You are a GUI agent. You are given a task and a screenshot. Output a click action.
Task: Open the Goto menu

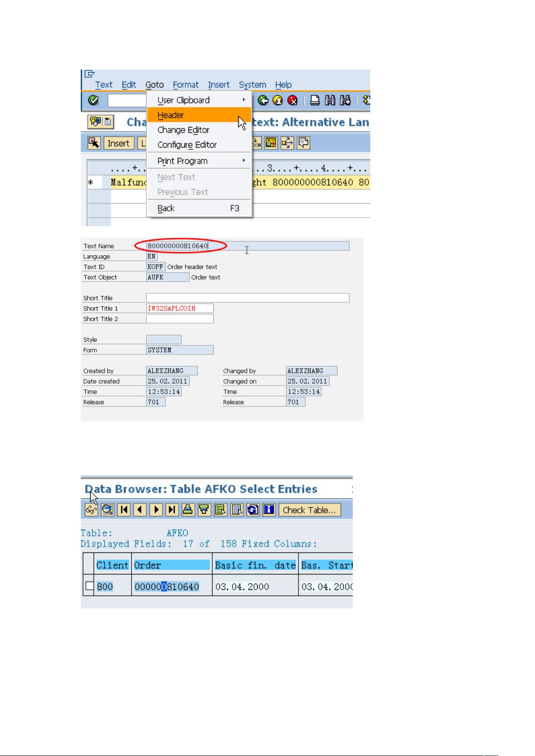(x=154, y=85)
